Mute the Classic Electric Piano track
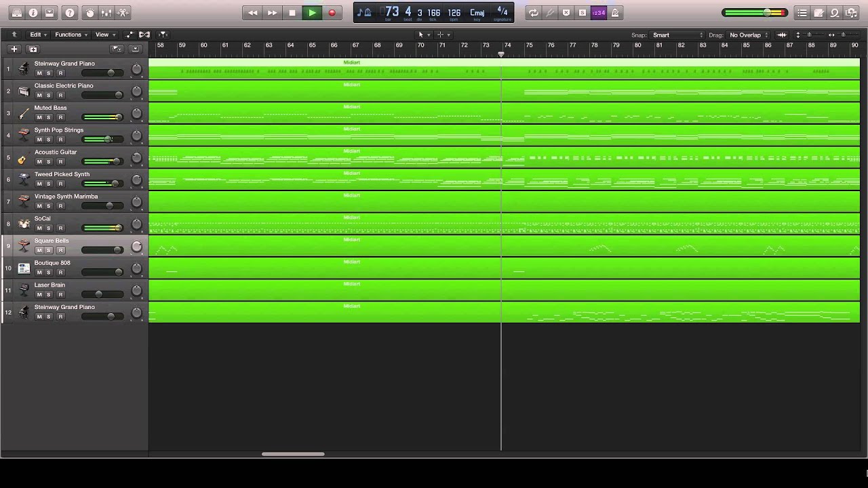 click(39, 95)
